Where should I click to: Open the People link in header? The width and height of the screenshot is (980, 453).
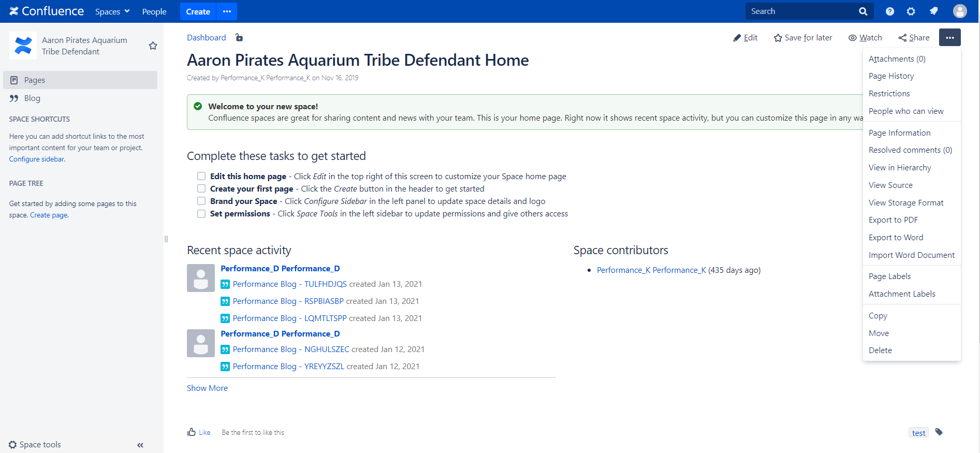tap(154, 11)
